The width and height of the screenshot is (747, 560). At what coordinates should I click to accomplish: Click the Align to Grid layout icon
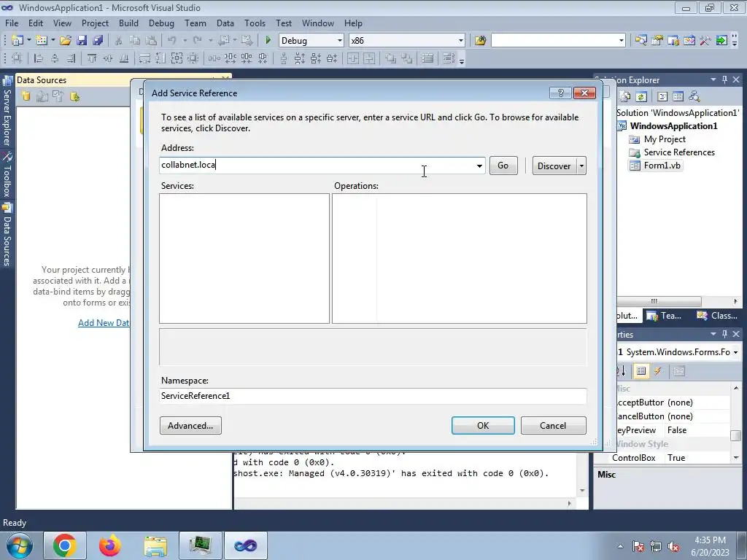pyautogui.click(x=17, y=58)
